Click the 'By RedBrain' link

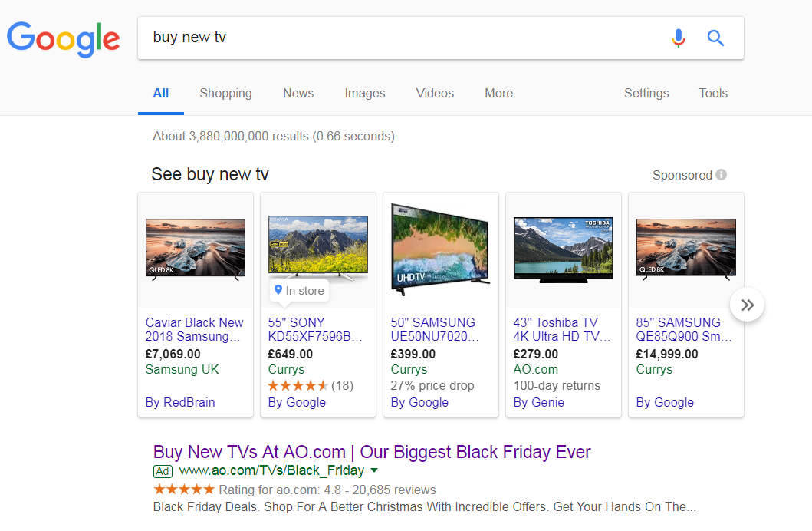[x=179, y=403]
